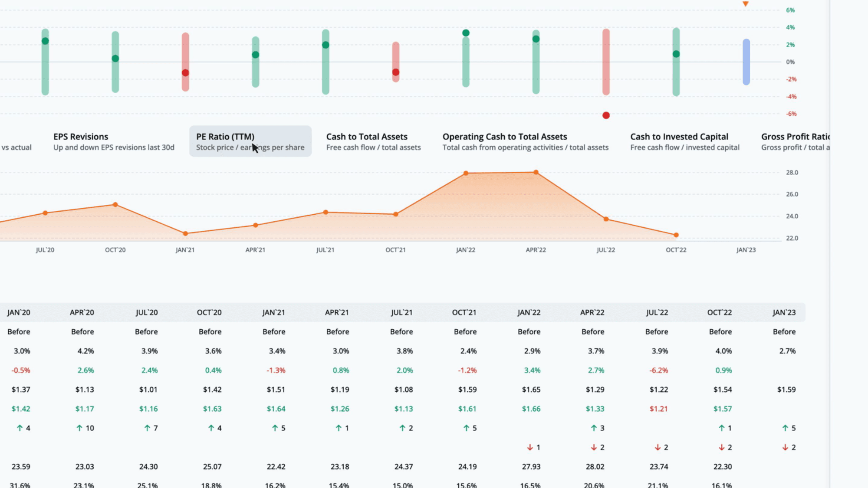
Task: Click the JUL'22 column header in table
Action: point(657,312)
